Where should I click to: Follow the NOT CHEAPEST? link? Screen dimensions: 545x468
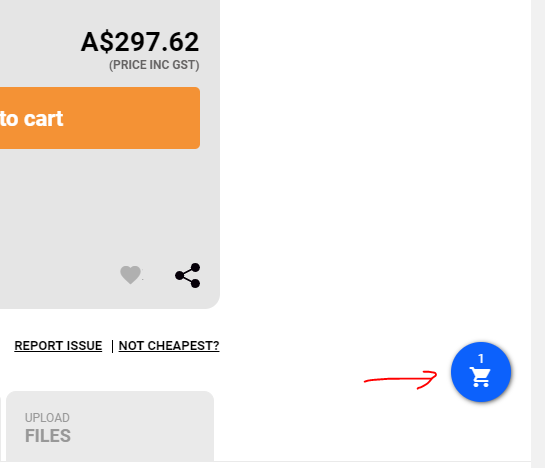click(x=169, y=346)
